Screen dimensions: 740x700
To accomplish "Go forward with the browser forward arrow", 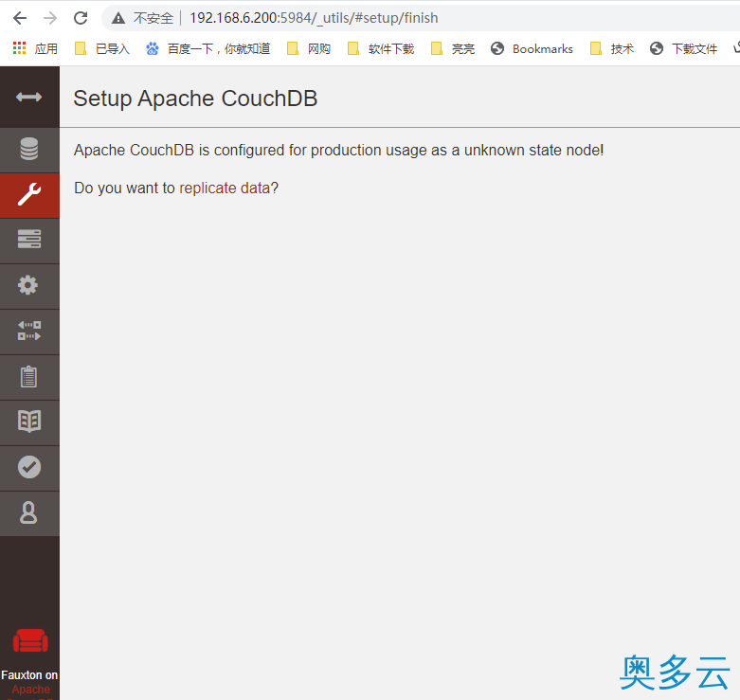I will coord(50,18).
